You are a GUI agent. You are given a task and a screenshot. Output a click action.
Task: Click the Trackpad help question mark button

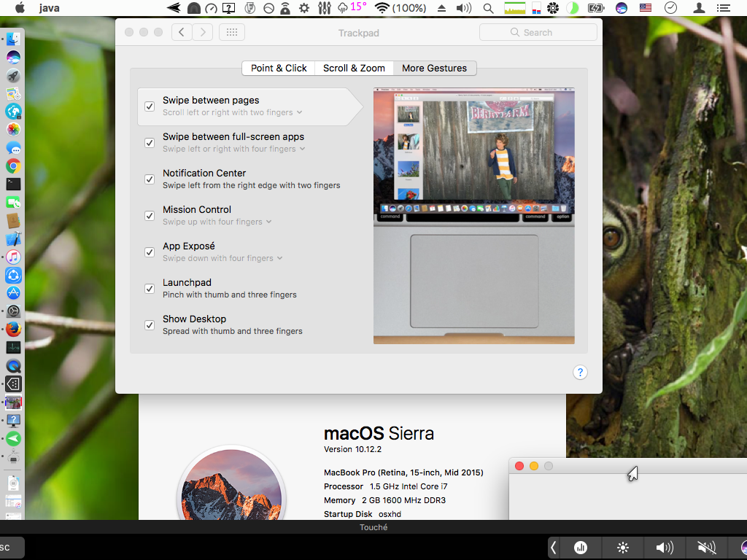tap(580, 373)
